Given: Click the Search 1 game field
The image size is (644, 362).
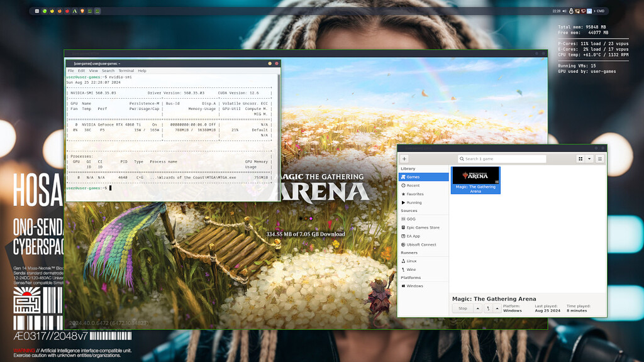Looking at the screenshot, I should coord(502,158).
